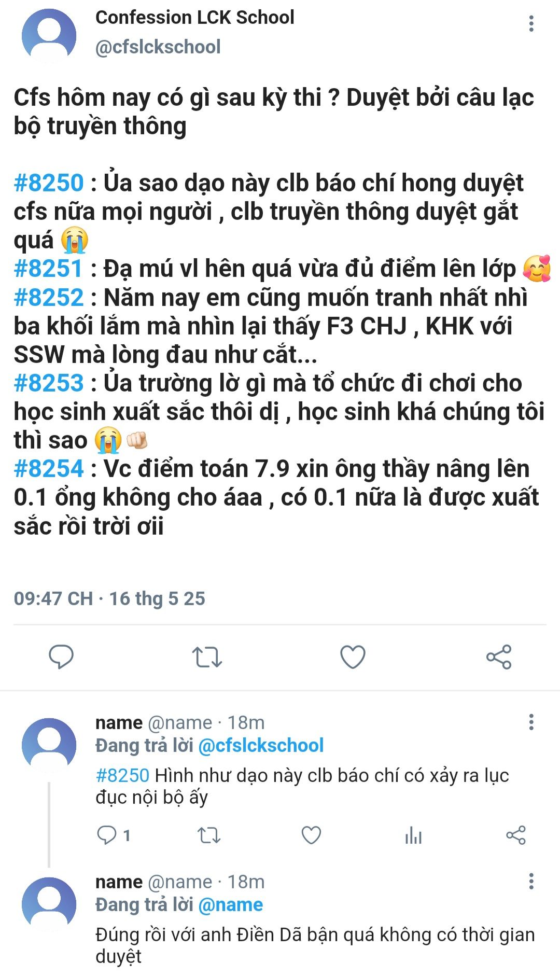This screenshot has width=560, height=977.
Task: Tap hashtag #8254 about điểm toán
Action: click(49, 469)
